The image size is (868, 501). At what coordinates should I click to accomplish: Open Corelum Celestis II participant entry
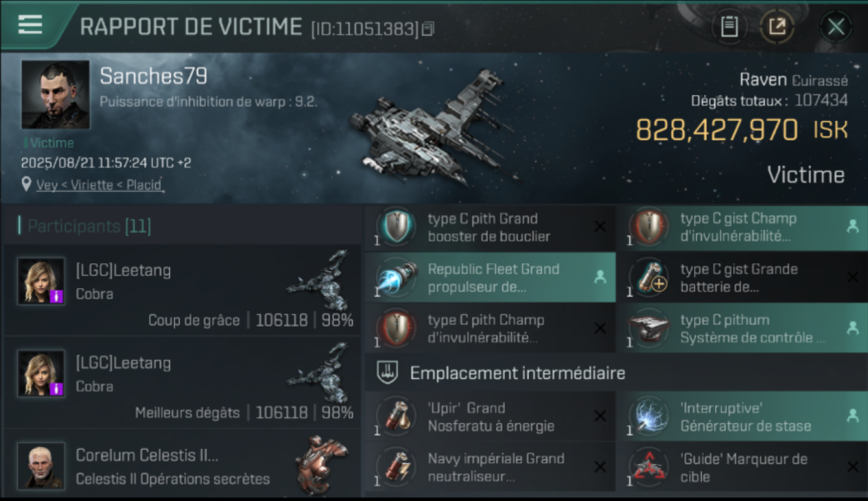pos(182,463)
